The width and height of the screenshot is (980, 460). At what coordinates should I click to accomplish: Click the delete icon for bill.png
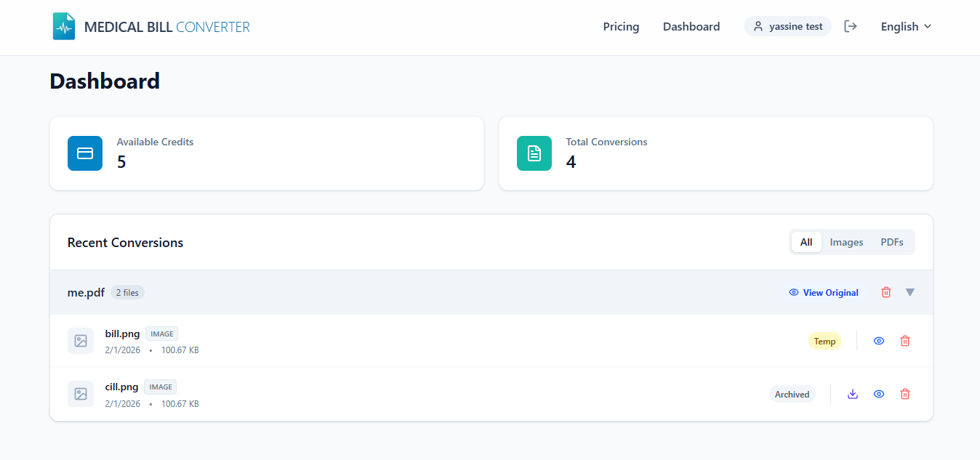coord(905,340)
